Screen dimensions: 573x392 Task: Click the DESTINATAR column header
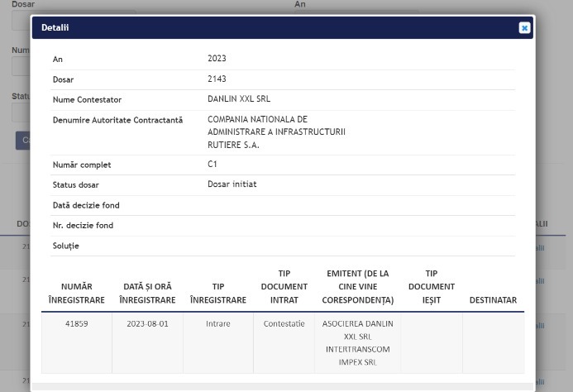494,300
